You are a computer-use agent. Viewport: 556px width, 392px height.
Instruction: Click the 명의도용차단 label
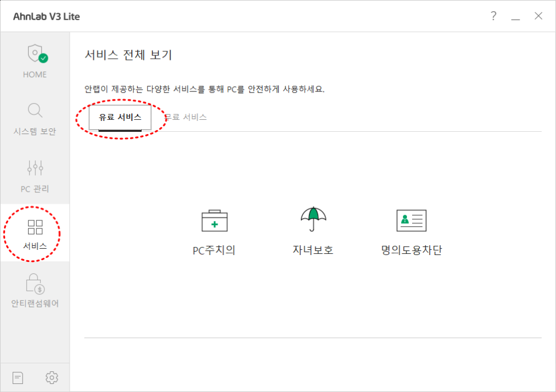(x=412, y=250)
